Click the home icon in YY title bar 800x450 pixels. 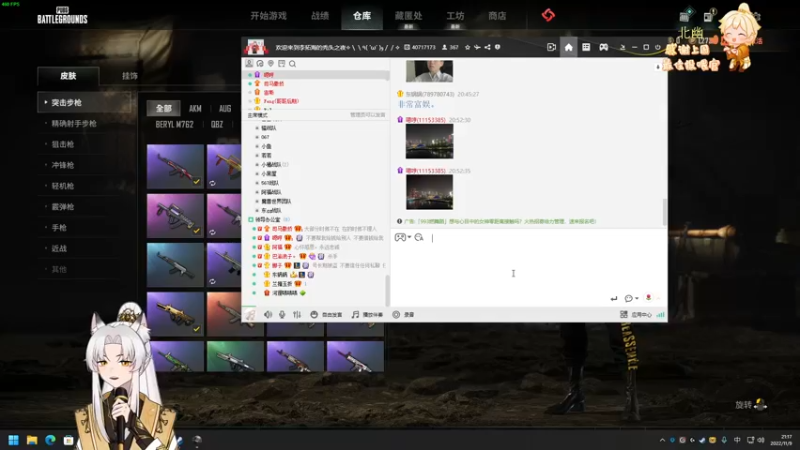coord(568,47)
